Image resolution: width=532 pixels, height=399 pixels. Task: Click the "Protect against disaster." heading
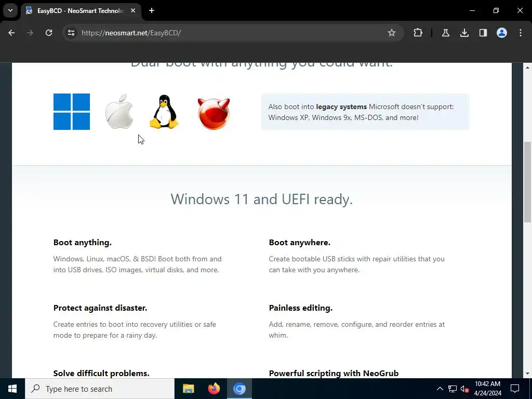pos(100,308)
